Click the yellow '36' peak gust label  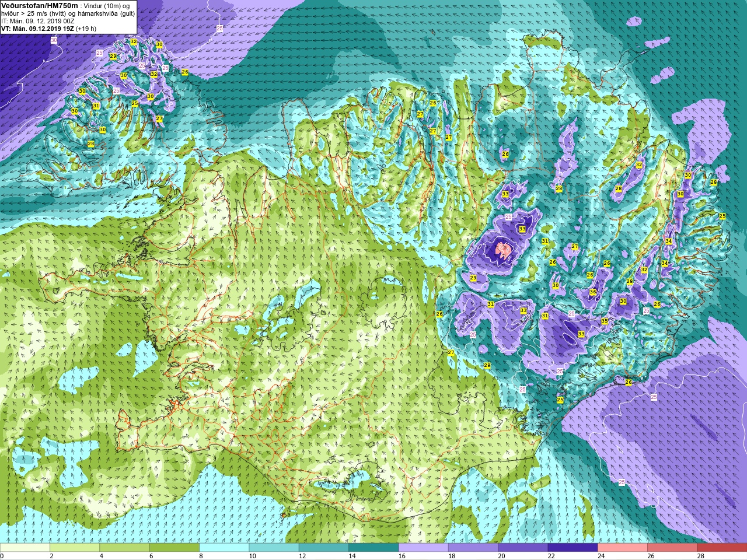(593, 292)
